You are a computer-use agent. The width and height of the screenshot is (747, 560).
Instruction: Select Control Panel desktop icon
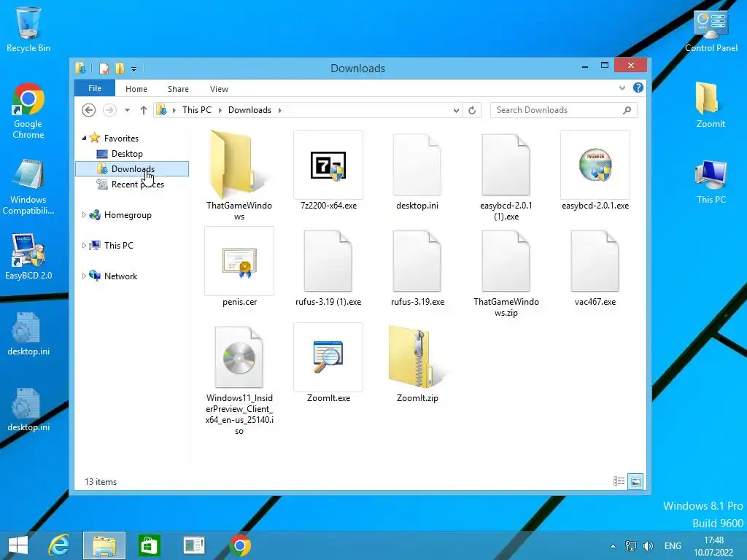(x=711, y=31)
